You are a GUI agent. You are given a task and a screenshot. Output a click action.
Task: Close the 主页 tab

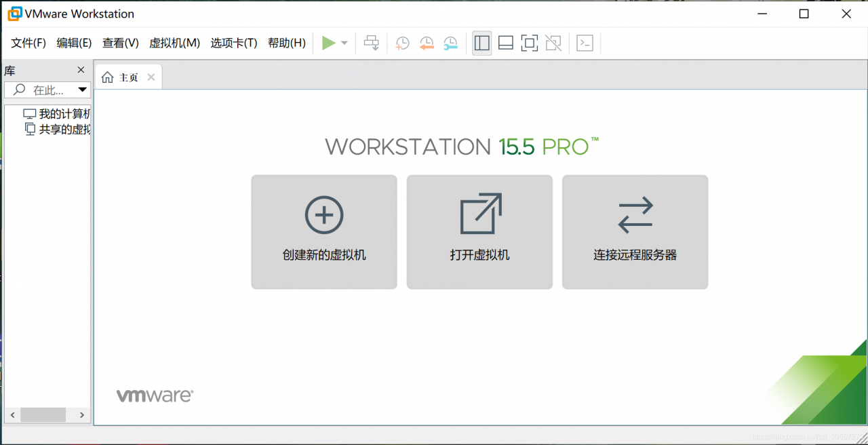point(151,77)
